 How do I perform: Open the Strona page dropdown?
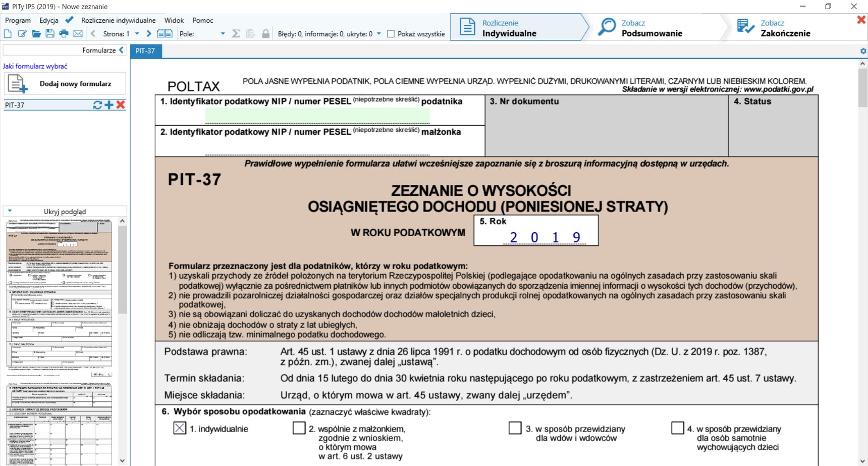click(137, 34)
